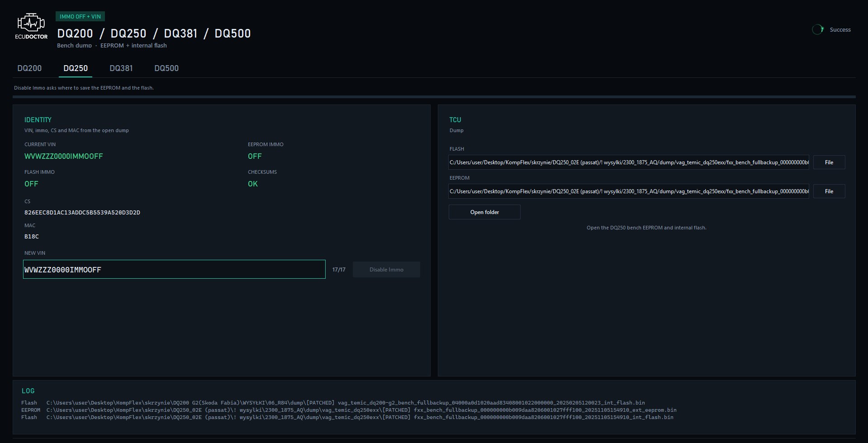Click the FLASH path field

click(x=629, y=162)
